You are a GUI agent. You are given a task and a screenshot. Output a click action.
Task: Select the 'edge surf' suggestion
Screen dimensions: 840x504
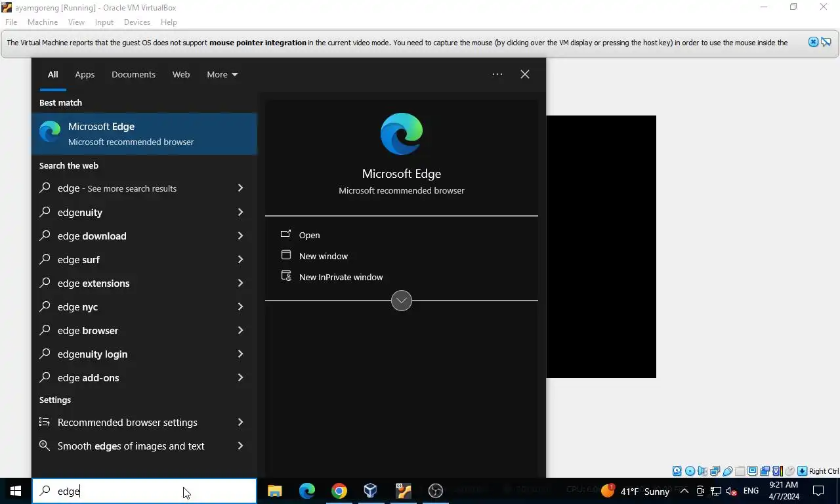pyautogui.click(x=144, y=259)
